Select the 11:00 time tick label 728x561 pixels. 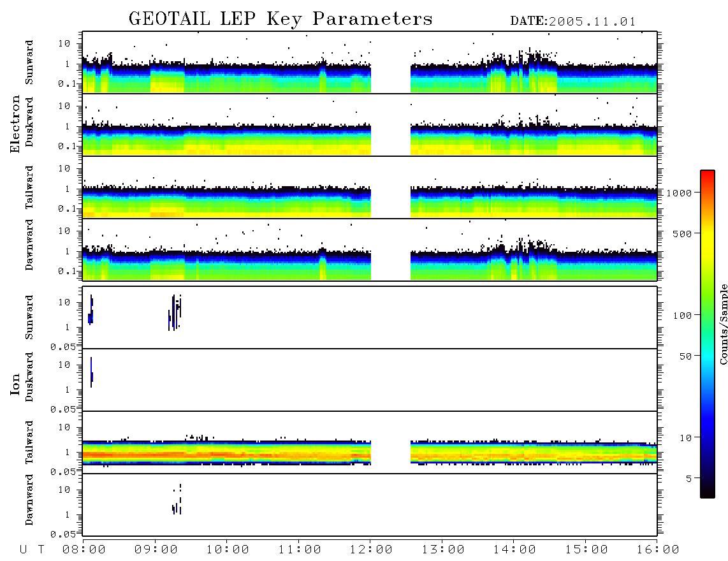[x=300, y=550]
